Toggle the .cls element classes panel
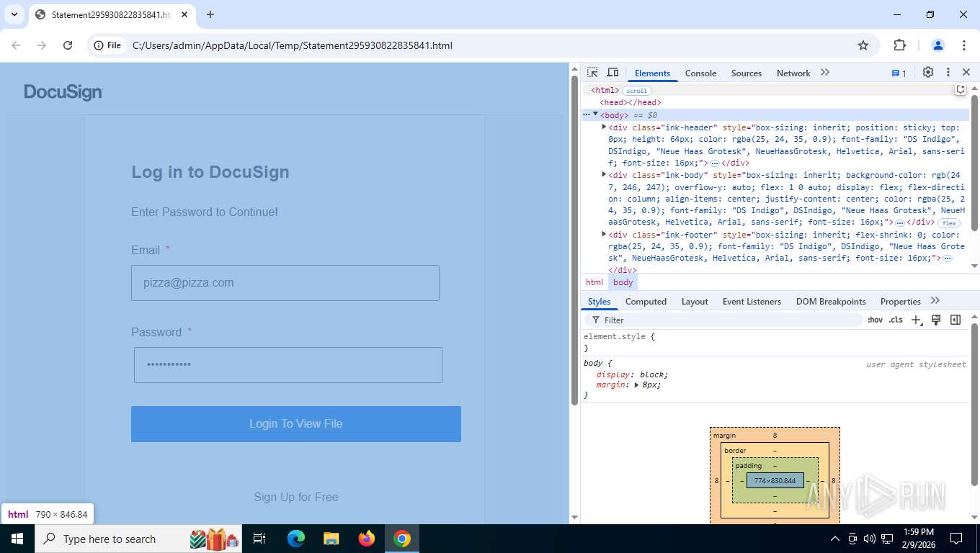980x553 pixels. coord(896,320)
